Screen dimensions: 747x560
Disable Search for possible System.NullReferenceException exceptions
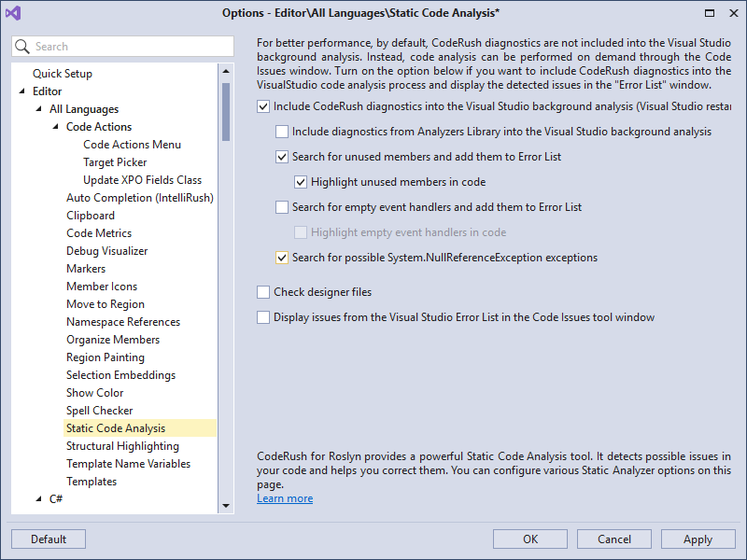click(282, 258)
